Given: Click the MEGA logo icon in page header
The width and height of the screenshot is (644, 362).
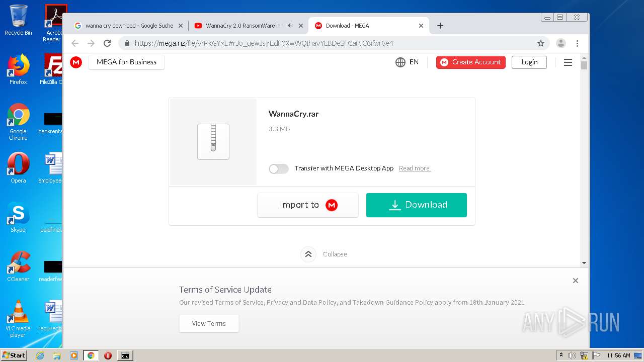Looking at the screenshot, I should tap(76, 62).
